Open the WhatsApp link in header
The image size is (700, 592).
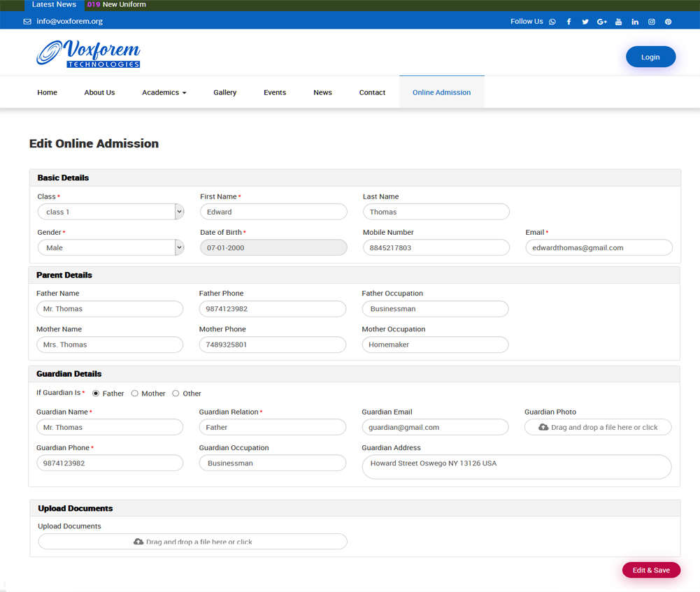(x=552, y=22)
